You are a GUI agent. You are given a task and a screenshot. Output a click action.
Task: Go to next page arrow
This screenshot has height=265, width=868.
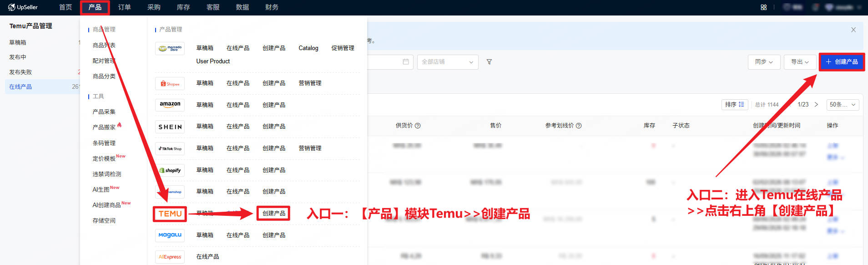[x=816, y=104]
